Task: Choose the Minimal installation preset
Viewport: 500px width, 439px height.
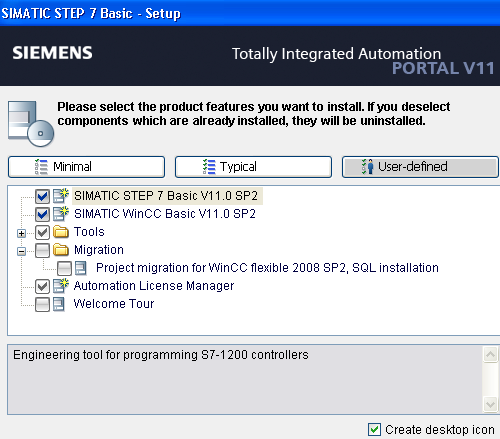Action: (86, 167)
